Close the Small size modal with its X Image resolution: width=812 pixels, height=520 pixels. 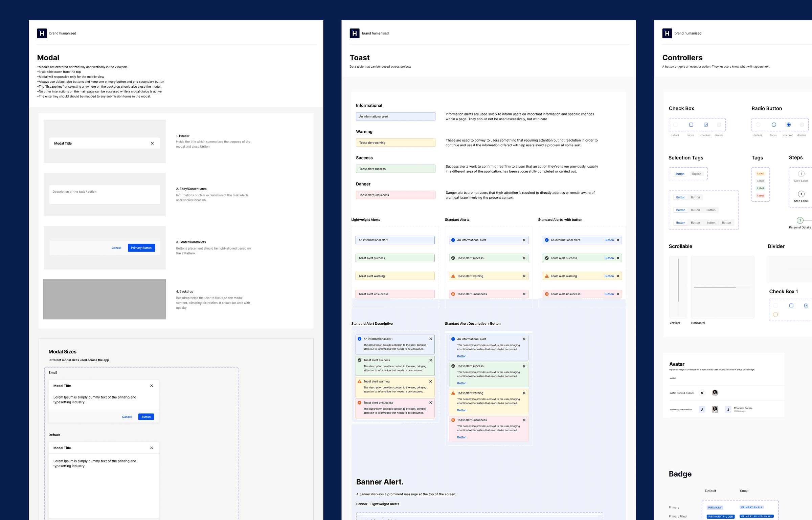(152, 386)
